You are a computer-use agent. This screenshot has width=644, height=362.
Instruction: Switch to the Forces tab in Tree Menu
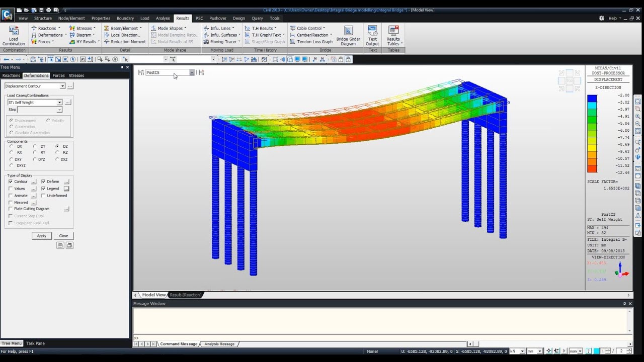coord(58,75)
